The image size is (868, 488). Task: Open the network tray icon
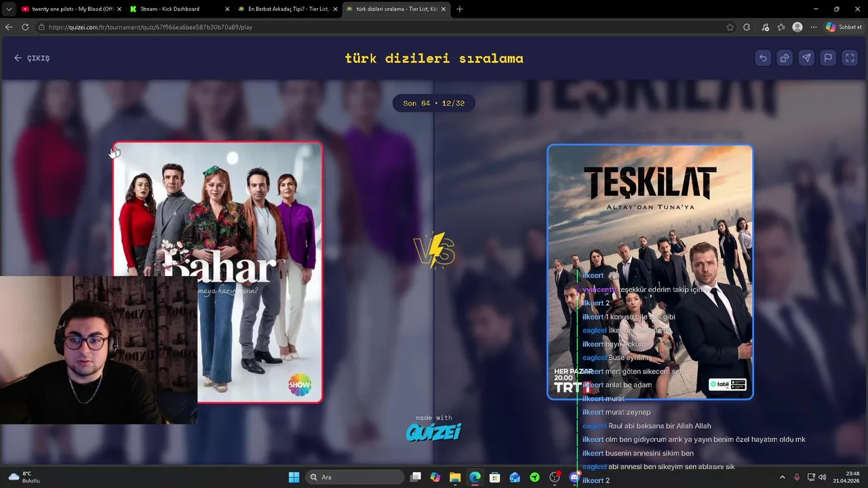811,477
